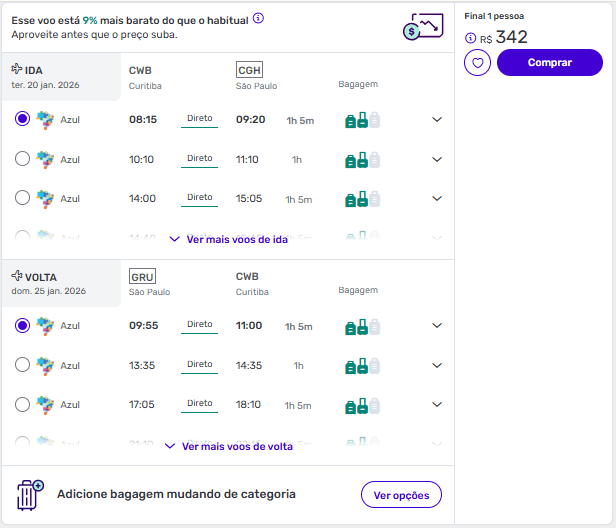This screenshot has height=528, width=616.
Task: Click baggage icons for 08:15 outbound flight
Action: [x=362, y=120]
